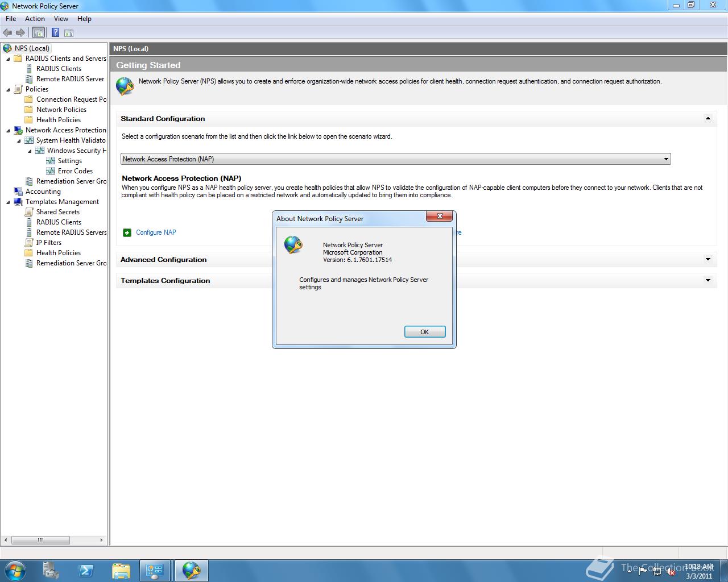Click the volume icon in the system tray

point(671,571)
